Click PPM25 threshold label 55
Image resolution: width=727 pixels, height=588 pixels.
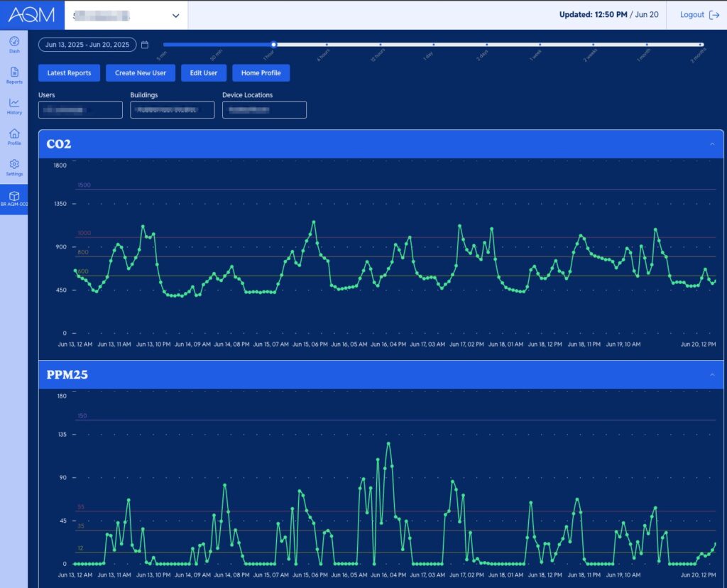(81, 507)
